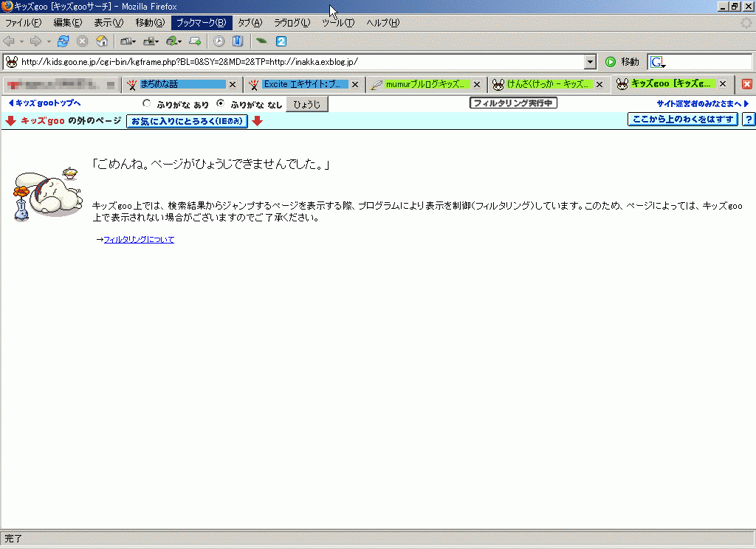Click the green leaf toolbar icon
The width and height of the screenshot is (756, 549).
261,41
